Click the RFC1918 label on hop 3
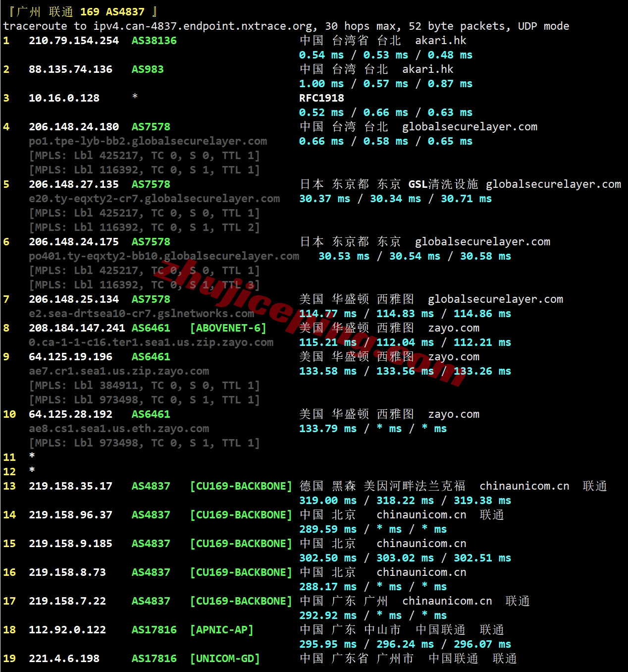The height and width of the screenshot is (672, 628). tap(321, 98)
